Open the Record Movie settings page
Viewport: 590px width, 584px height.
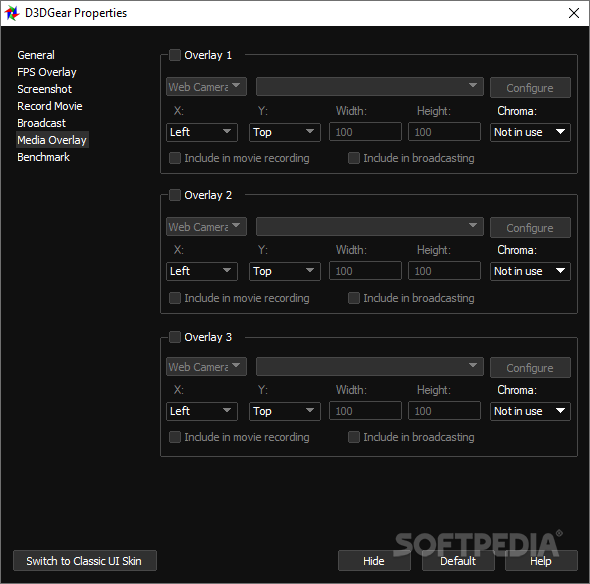50,106
